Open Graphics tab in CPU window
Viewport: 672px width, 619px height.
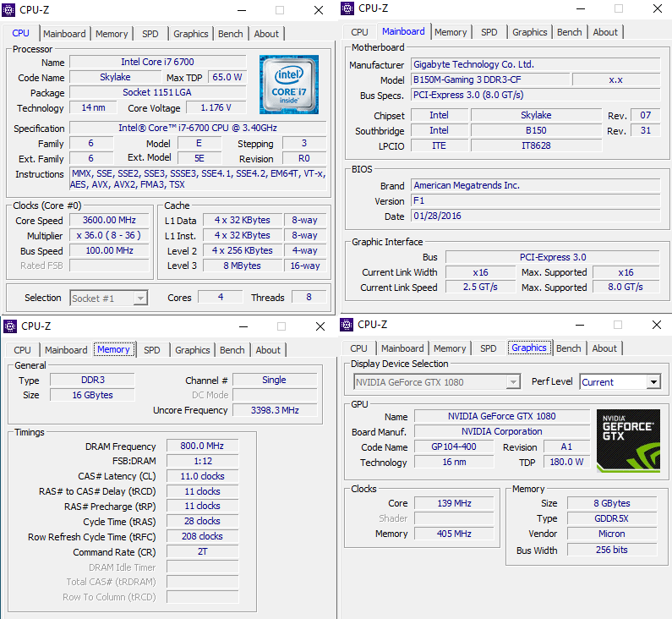click(191, 34)
